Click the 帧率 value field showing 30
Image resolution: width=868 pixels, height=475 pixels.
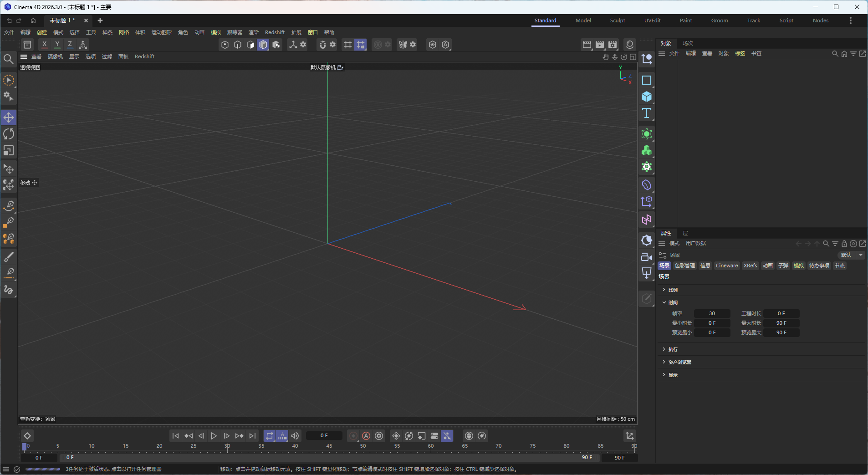coord(712,314)
